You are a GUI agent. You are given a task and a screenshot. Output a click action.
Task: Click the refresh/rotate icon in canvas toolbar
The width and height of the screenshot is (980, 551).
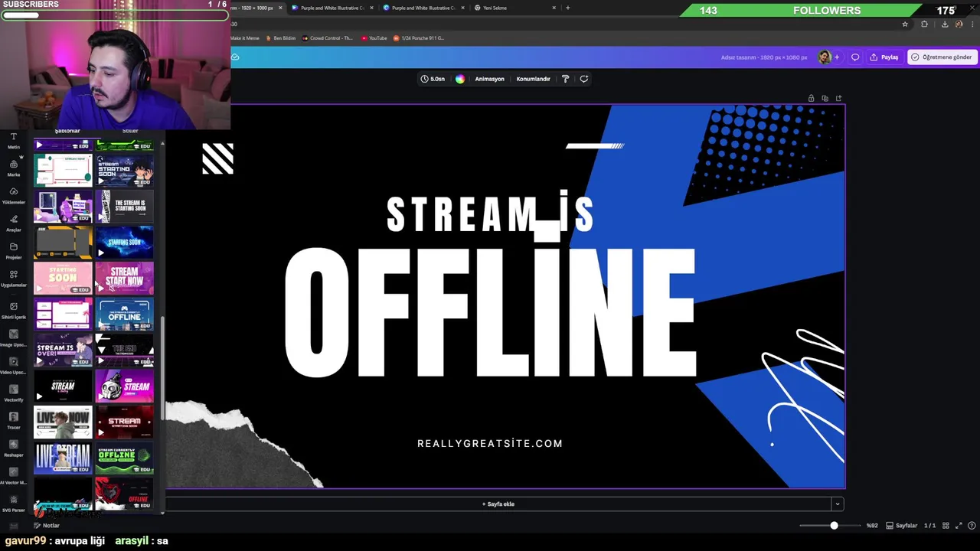coord(583,79)
